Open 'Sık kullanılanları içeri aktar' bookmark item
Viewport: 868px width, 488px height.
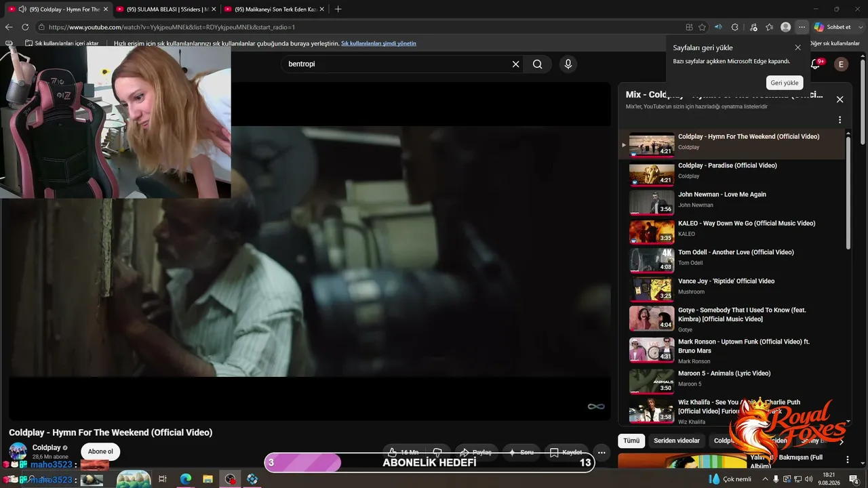point(62,43)
